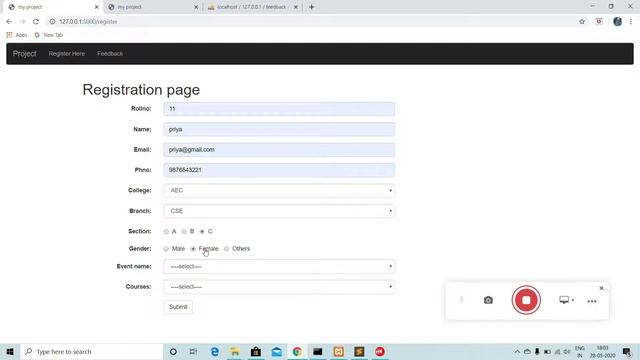Open Cortana circle on taskbar
640x360 pixels.
[173, 351]
